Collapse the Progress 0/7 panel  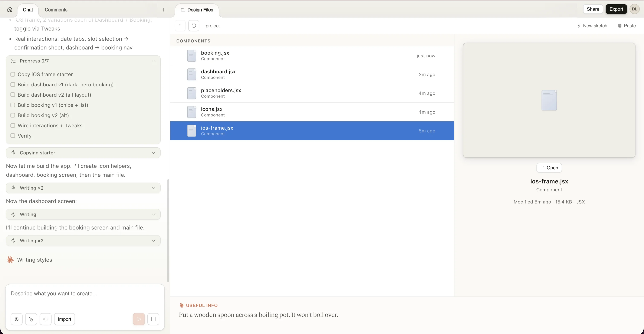point(154,61)
